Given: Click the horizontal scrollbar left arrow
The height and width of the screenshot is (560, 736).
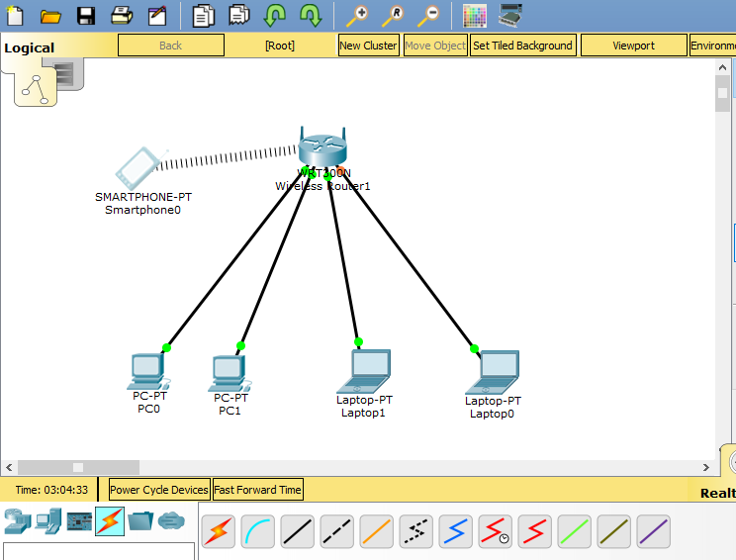Looking at the screenshot, I should [9, 467].
